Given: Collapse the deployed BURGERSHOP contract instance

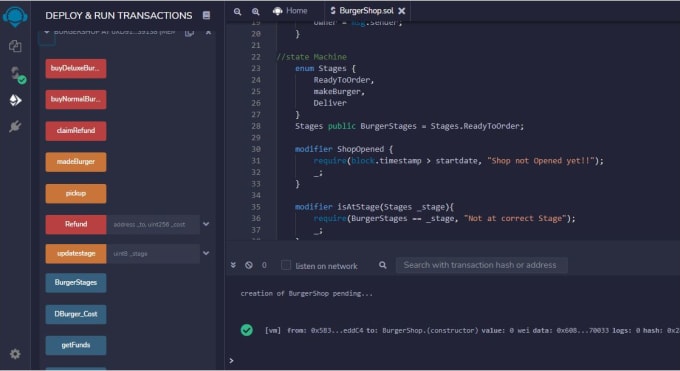Looking at the screenshot, I should [x=46, y=32].
